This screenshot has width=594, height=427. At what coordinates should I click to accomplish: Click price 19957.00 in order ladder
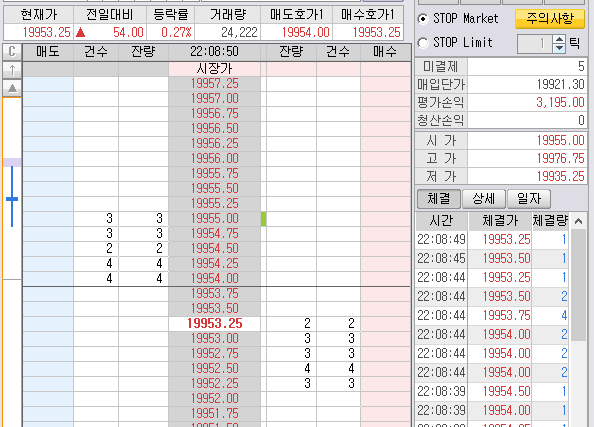[214, 99]
